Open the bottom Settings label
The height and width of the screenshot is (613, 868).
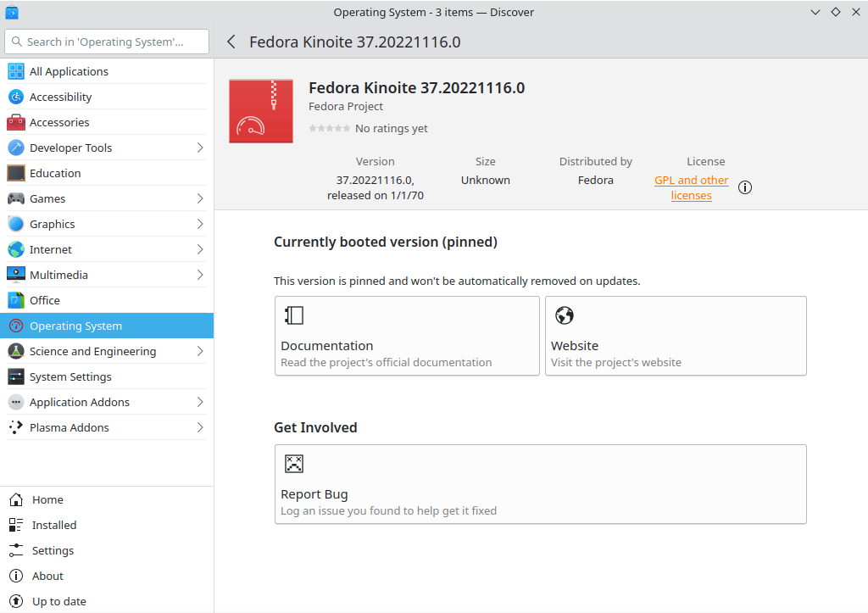tap(53, 550)
